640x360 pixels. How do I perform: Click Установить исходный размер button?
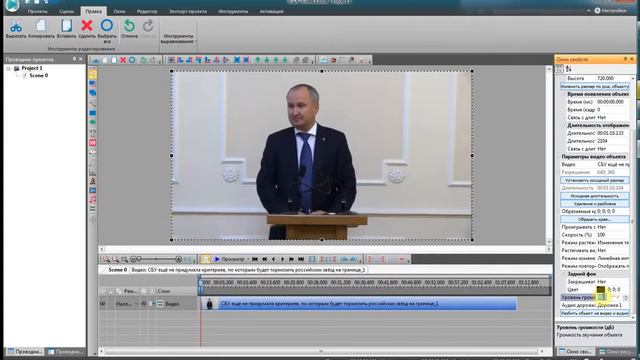(595, 180)
